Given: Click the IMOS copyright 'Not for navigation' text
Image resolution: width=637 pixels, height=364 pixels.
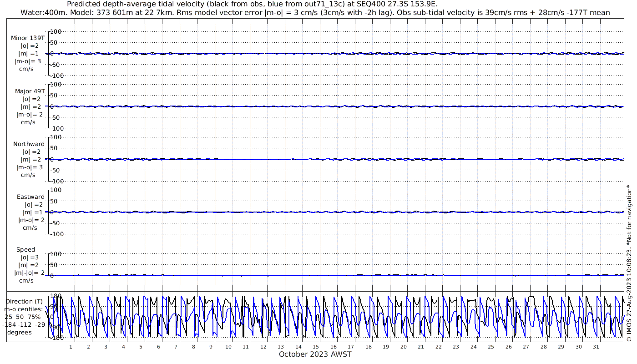Looking at the screenshot, I should point(629,263).
